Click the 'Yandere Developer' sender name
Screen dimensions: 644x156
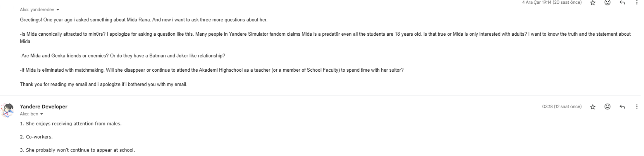(x=44, y=106)
